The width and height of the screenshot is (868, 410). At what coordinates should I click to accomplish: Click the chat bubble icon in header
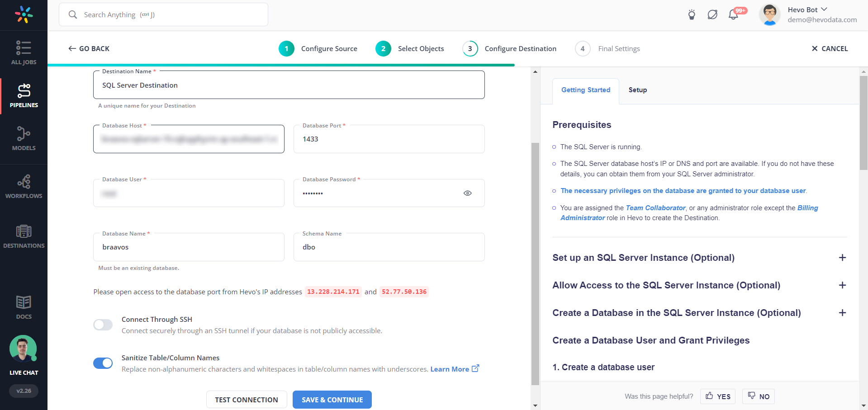[712, 14]
